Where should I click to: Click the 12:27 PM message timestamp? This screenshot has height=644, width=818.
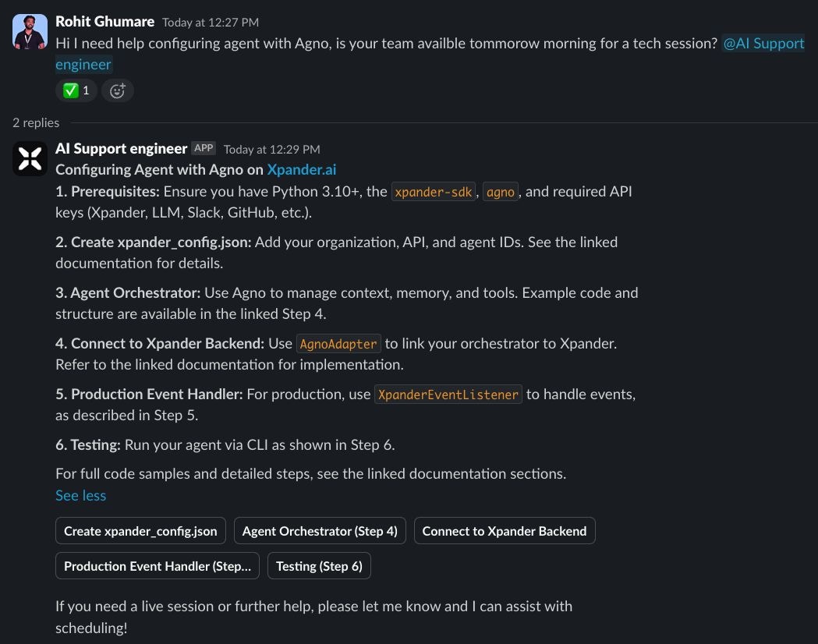[x=211, y=23]
